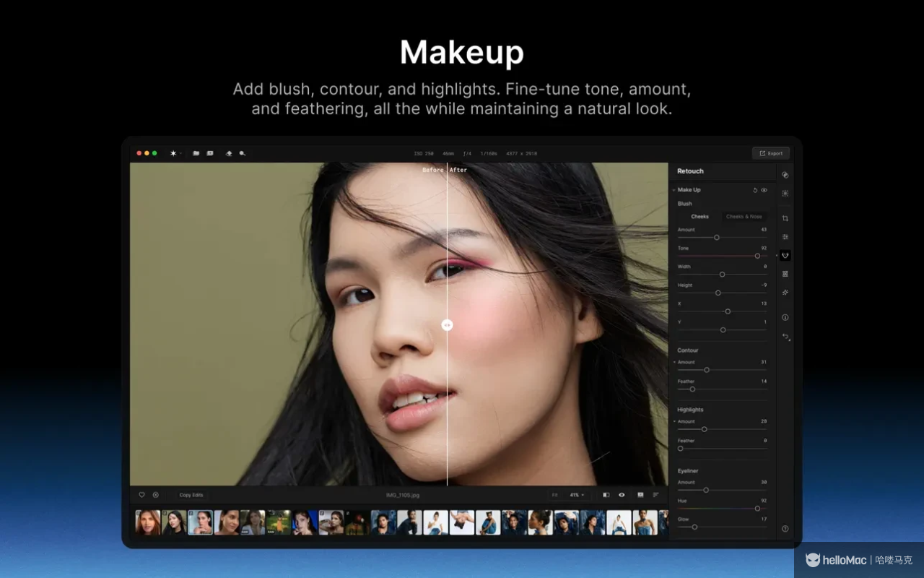Click the 46mm focal length text
Screen dimensions: 924x578
pos(448,153)
